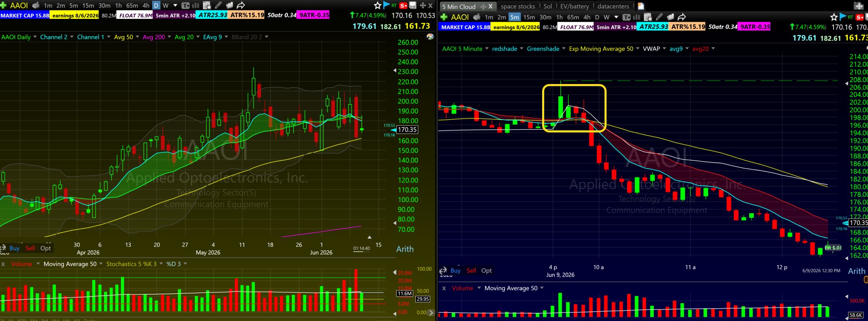Switch the left chart to the 15m timeframe
Screen dimensions: 868x321
pyautogui.click(x=88, y=5)
